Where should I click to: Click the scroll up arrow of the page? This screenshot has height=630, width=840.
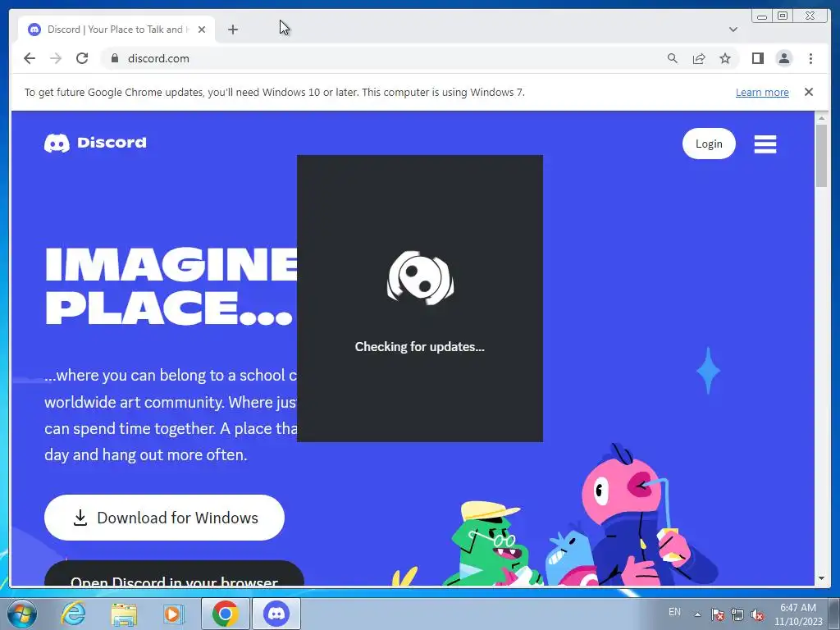pyautogui.click(x=822, y=117)
